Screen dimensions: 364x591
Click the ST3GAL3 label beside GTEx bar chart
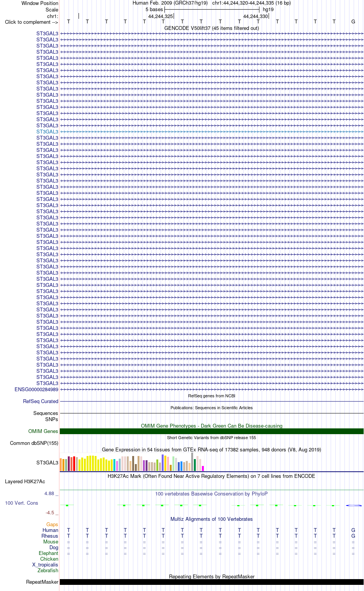point(47,463)
